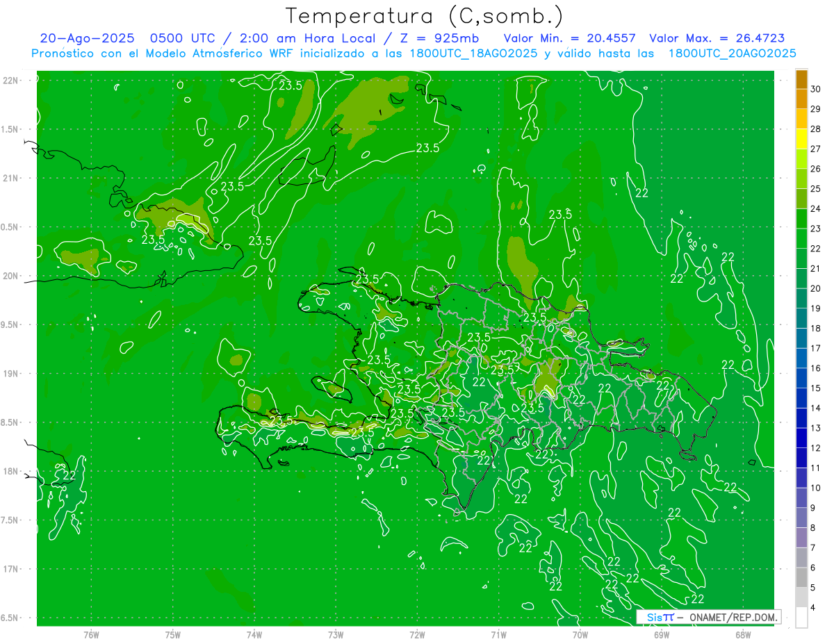This screenshot has width=834, height=644.
Task: Click the colorbar label "14"
Action: click(x=815, y=408)
